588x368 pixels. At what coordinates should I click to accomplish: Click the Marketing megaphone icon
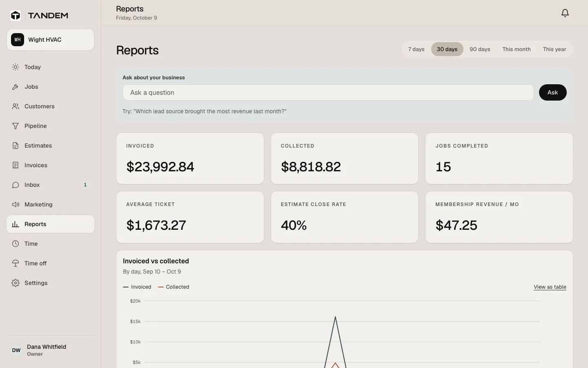(16, 204)
